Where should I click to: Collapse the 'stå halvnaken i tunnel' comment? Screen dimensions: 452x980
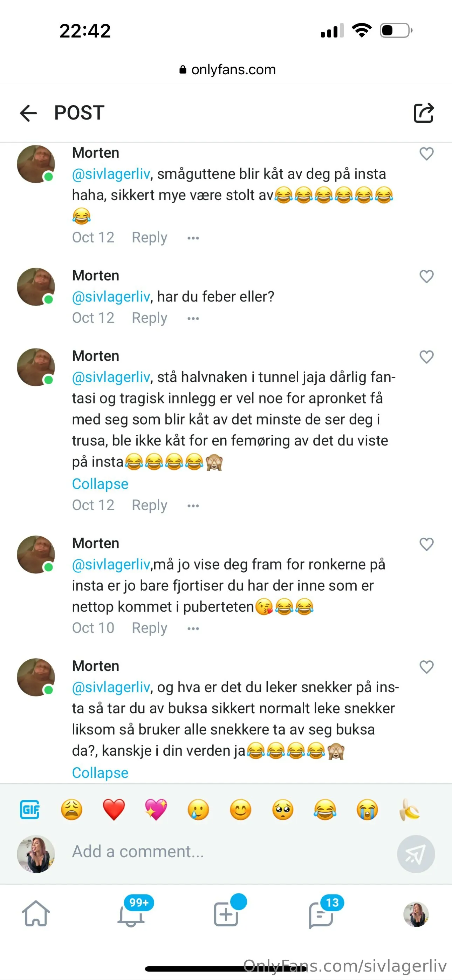pyautogui.click(x=100, y=484)
